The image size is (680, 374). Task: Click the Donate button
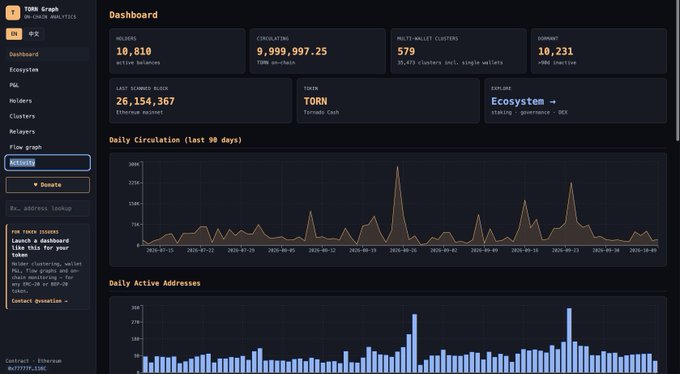point(48,185)
